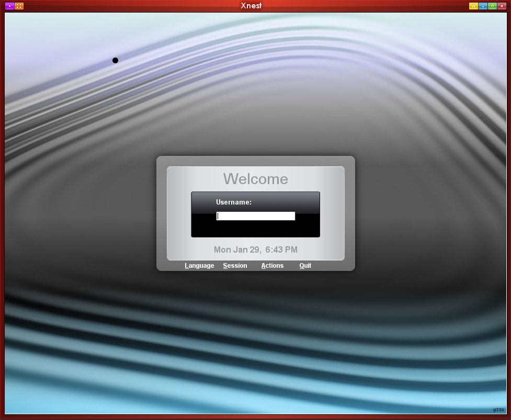511x420 pixels.
Task: Open the Session menu
Action: (x=235, y=266)
